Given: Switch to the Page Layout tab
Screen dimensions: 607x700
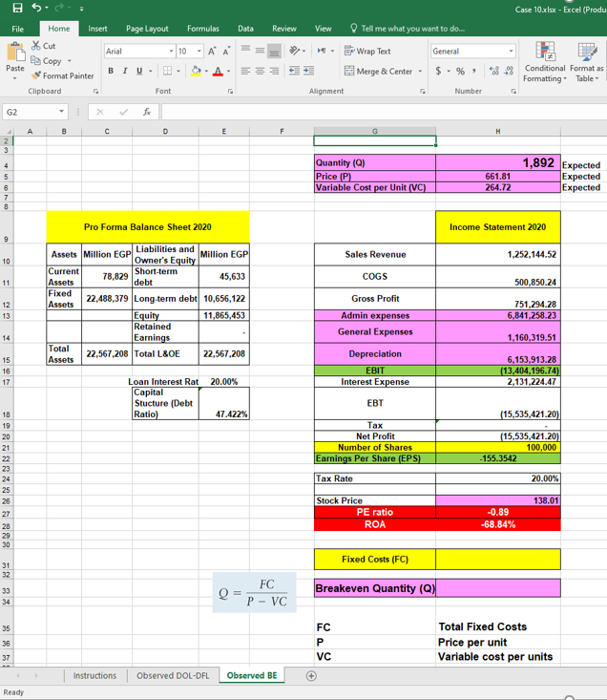Looking at the screenshot, I should pyautogui.click(x=147, y=29).
